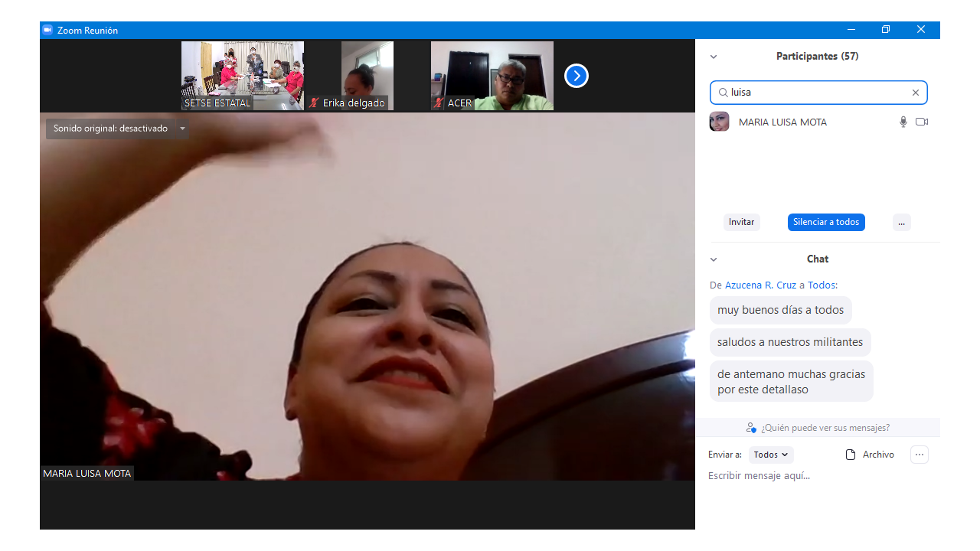
Task: Click Invitar button
Action: tap(742, 223)
